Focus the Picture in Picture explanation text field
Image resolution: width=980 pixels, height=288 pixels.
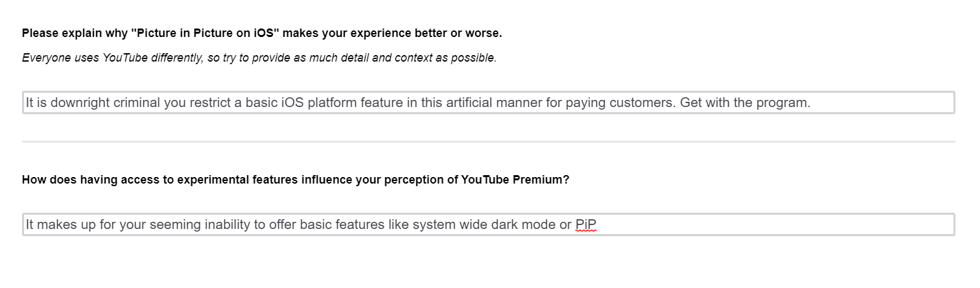click(x=488, y=102)
